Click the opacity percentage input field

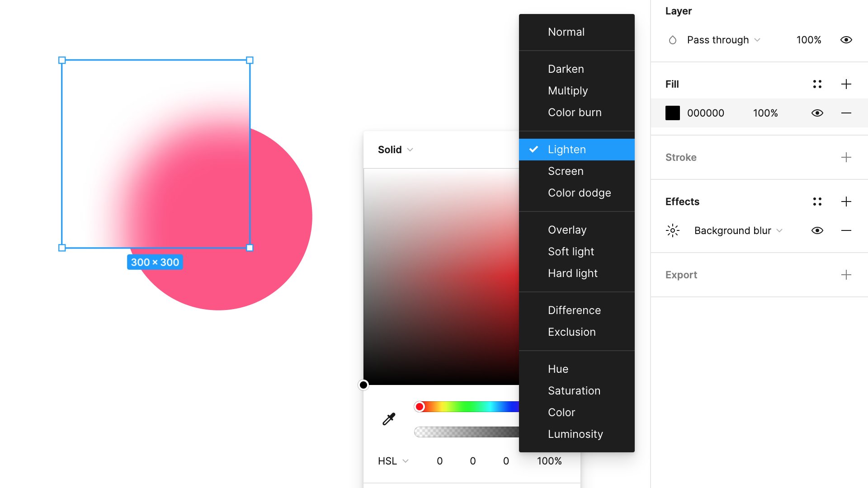(808, 39)
